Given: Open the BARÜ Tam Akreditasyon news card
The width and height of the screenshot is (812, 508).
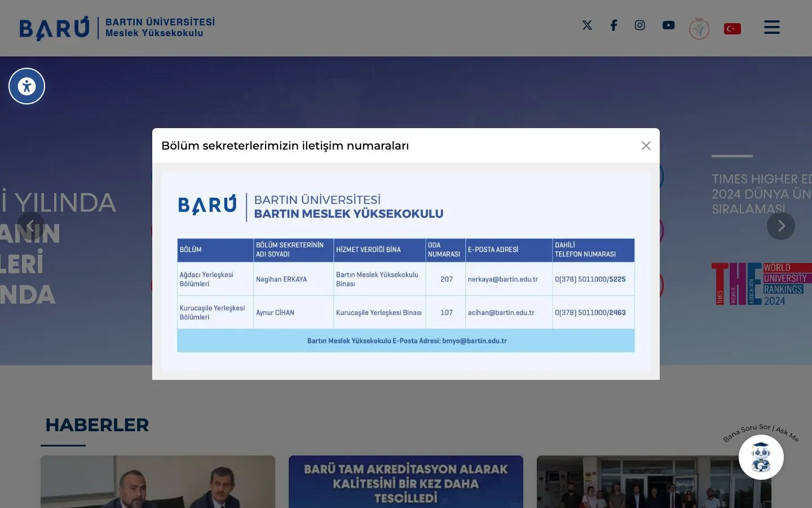Looking at the screenshot, I should (406, 481).
